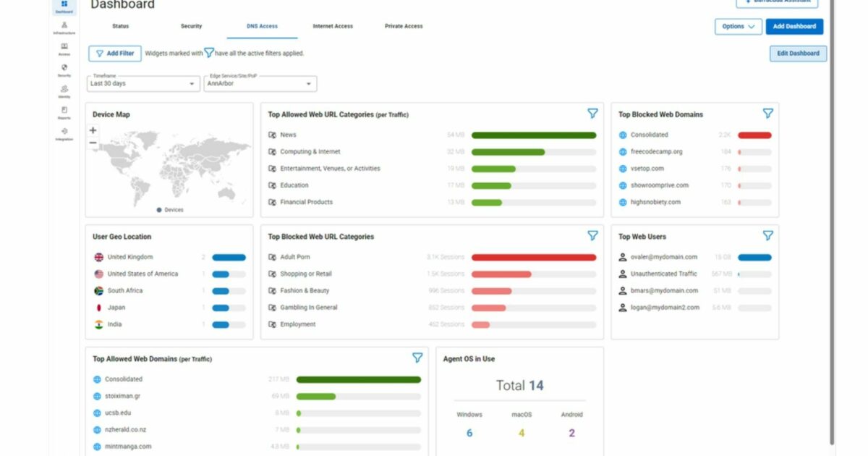Click the Add Filter button
Screen dimensions: 868x456
[x=115, y=54]
